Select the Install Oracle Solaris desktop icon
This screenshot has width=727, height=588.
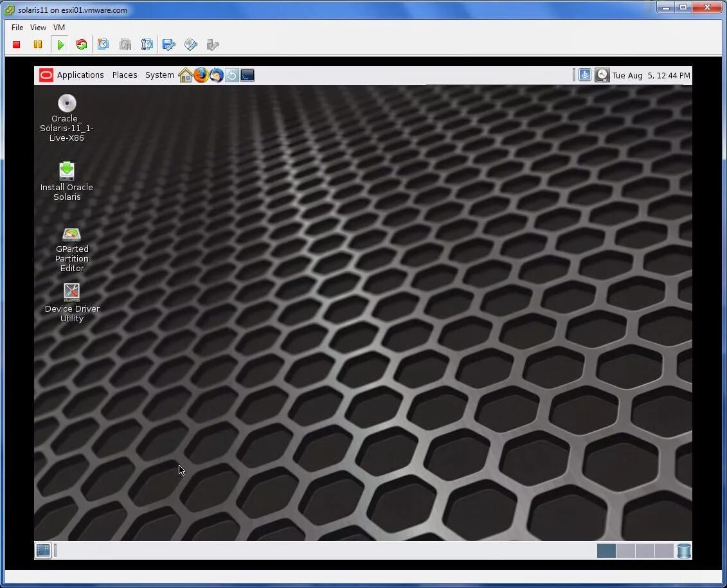pos(67,181)
